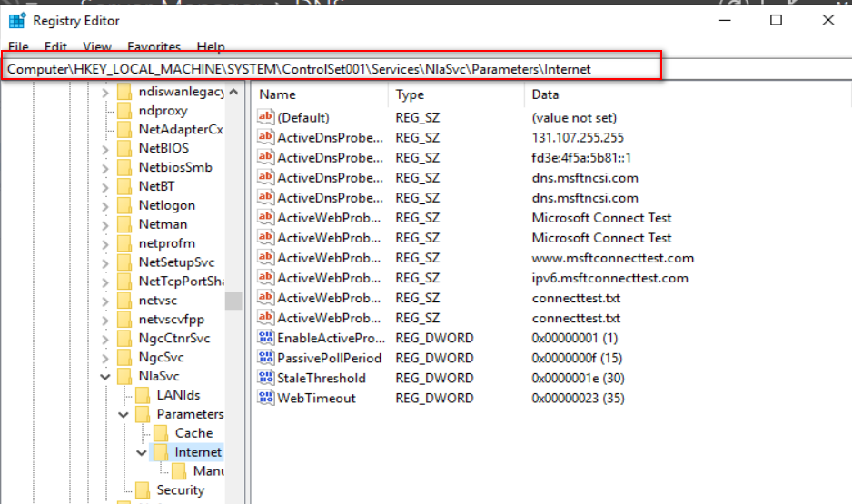The width and height of the screenshot is (852, 504).
Task: Select the Parameters tree label
Action: [x=190, y=414]
